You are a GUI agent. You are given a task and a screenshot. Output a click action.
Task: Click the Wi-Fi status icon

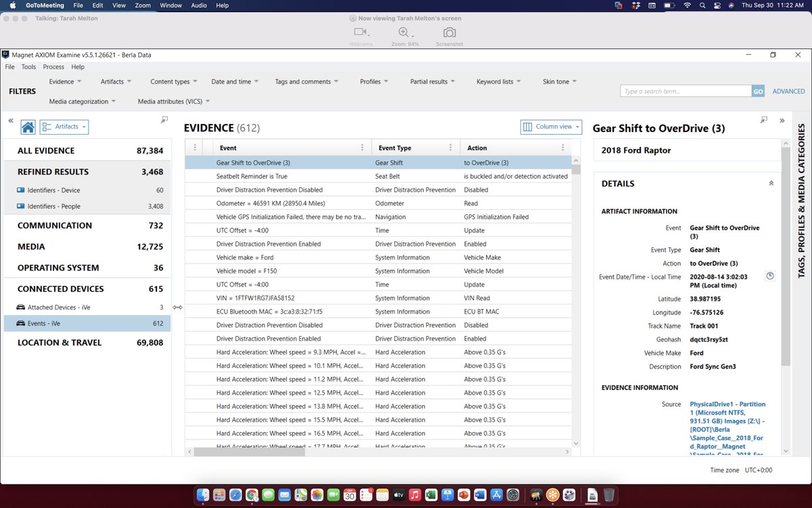[x=687, y=5]
